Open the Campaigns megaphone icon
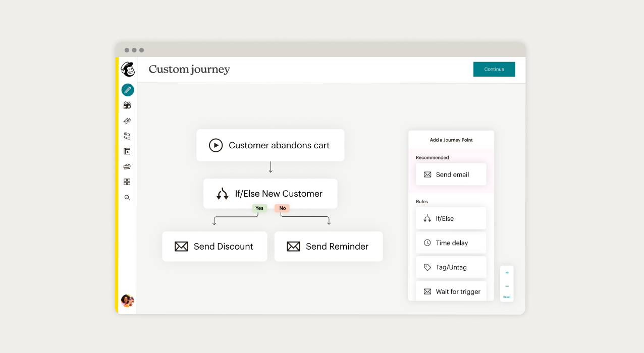 127,121
